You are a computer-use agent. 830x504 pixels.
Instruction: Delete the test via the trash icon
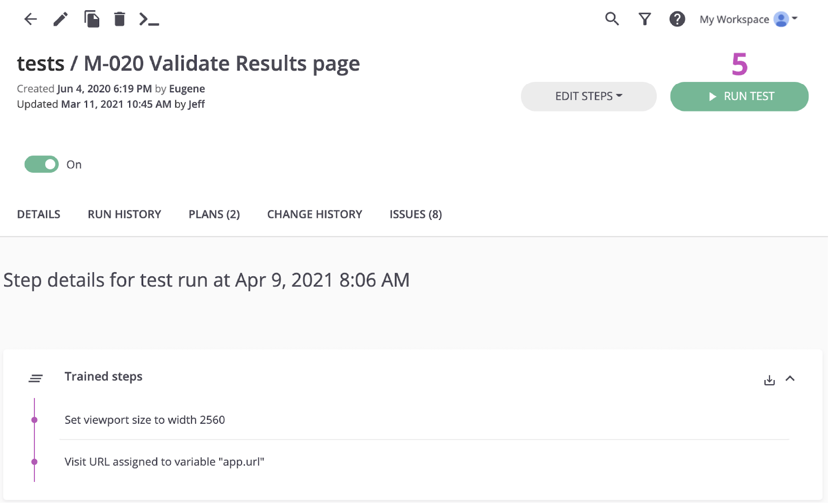coord(119,19)
